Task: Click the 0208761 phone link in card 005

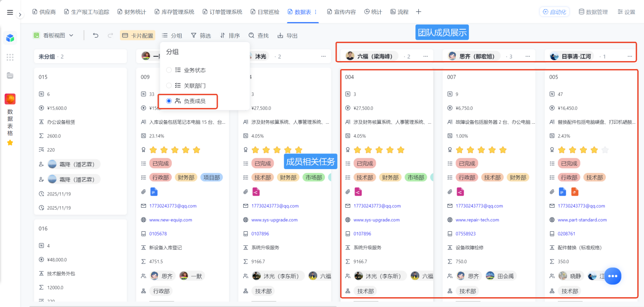Action: click(x=568, y=234)
